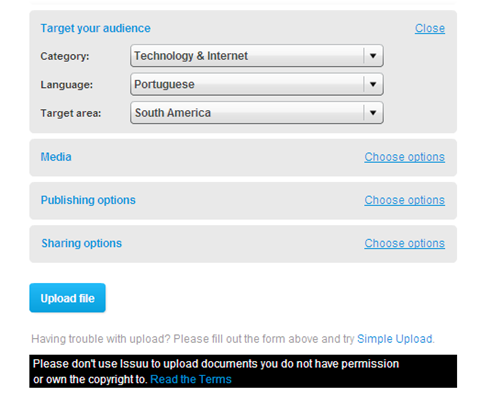Open the South America target area box

(257, 113)
